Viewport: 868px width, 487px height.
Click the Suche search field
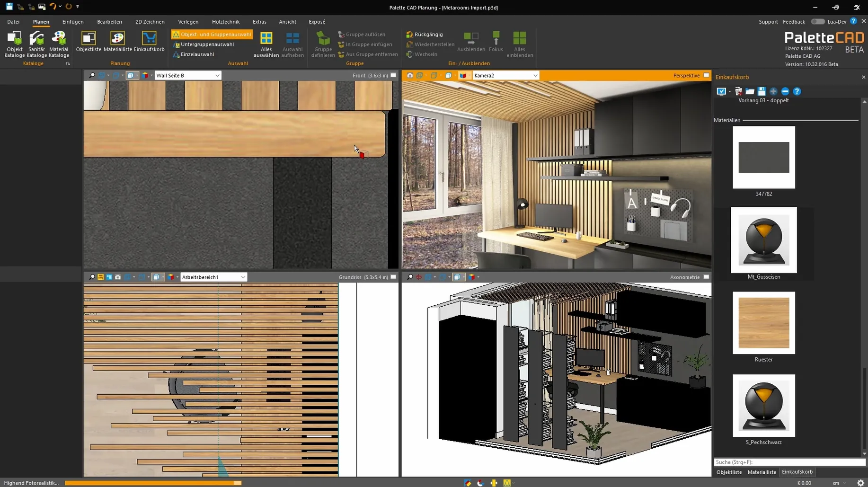788,462
